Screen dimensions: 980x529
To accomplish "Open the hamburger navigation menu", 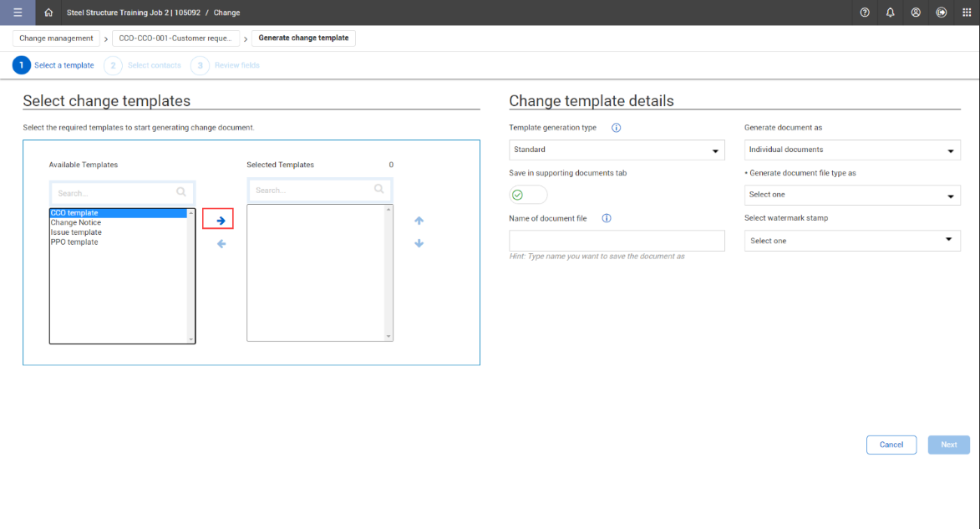I will 18,13.
